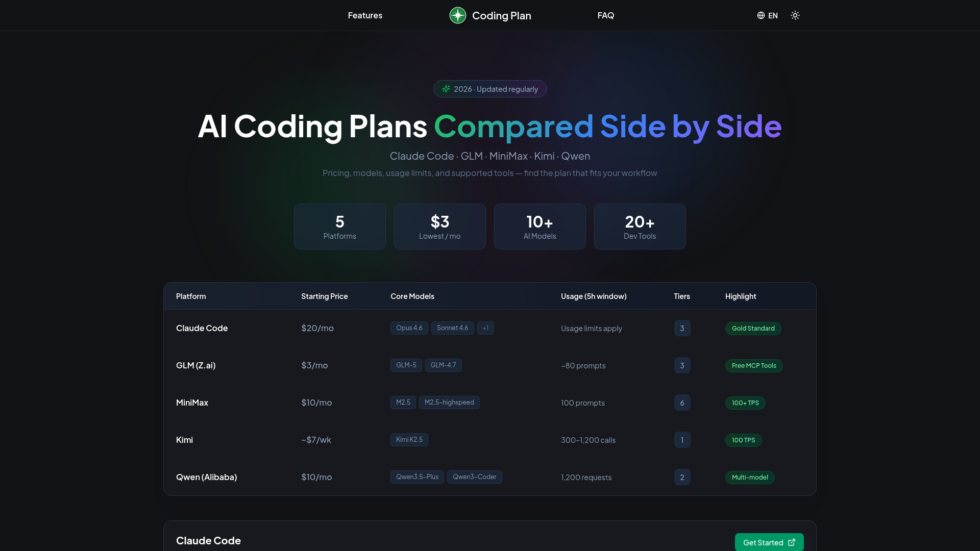Toggle the light/dark theme sun icon

[x=795, y=15]
